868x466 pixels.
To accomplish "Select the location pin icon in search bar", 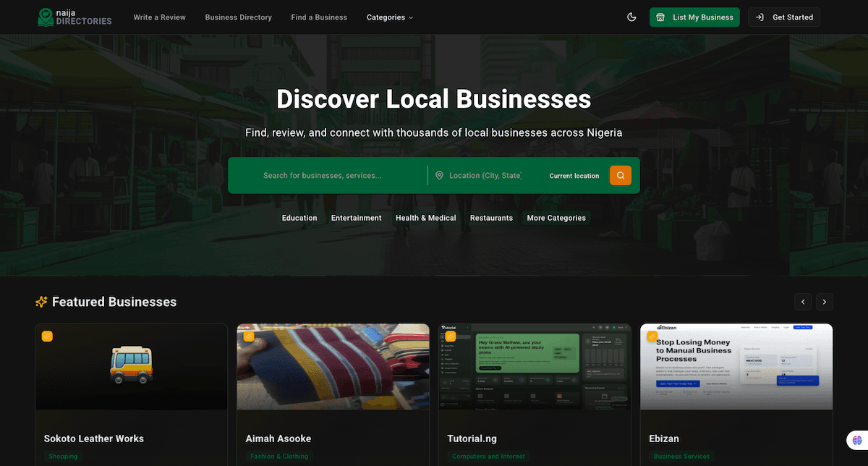I will [439, 175].
